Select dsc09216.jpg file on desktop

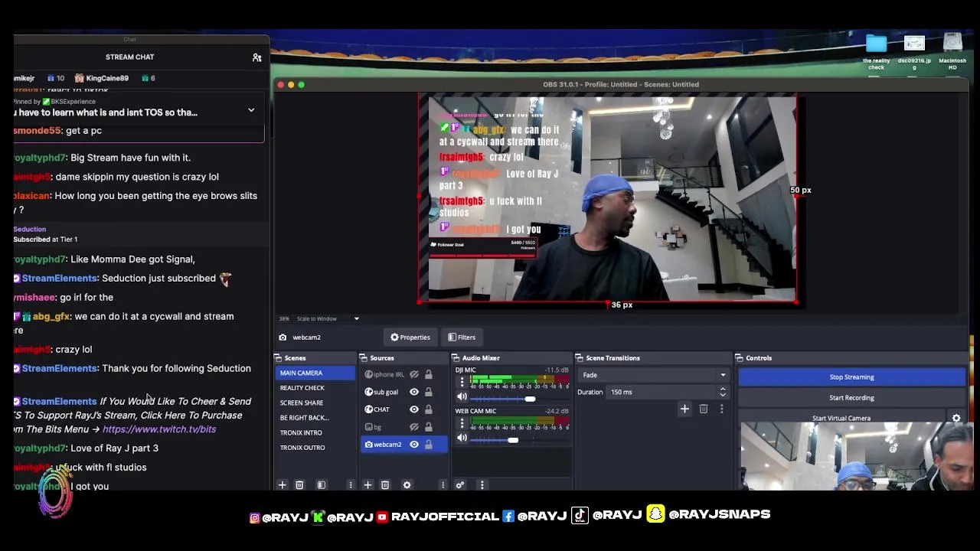(914, 52)
